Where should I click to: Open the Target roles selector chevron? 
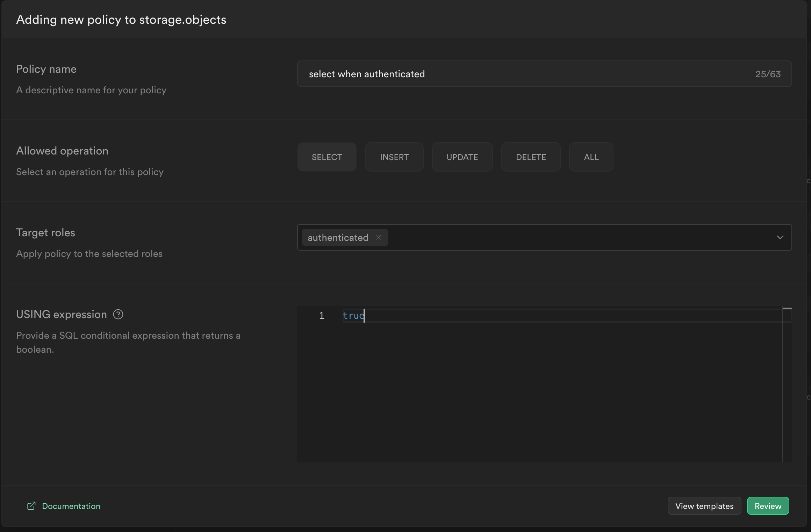point(780,237)
